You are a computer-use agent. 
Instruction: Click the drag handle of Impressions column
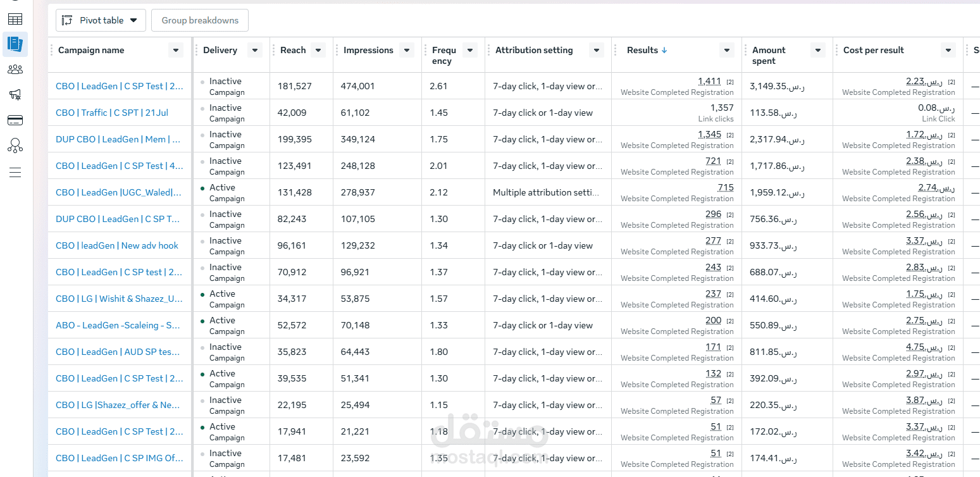coord(337,51)
